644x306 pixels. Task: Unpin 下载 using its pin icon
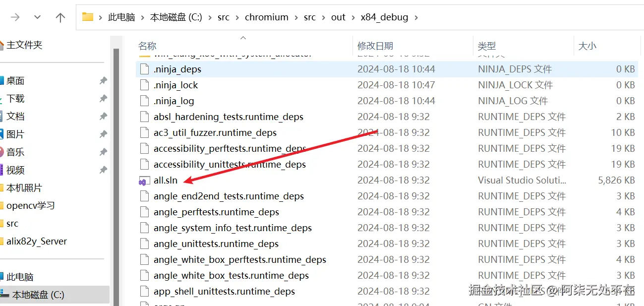coord(103,99)
